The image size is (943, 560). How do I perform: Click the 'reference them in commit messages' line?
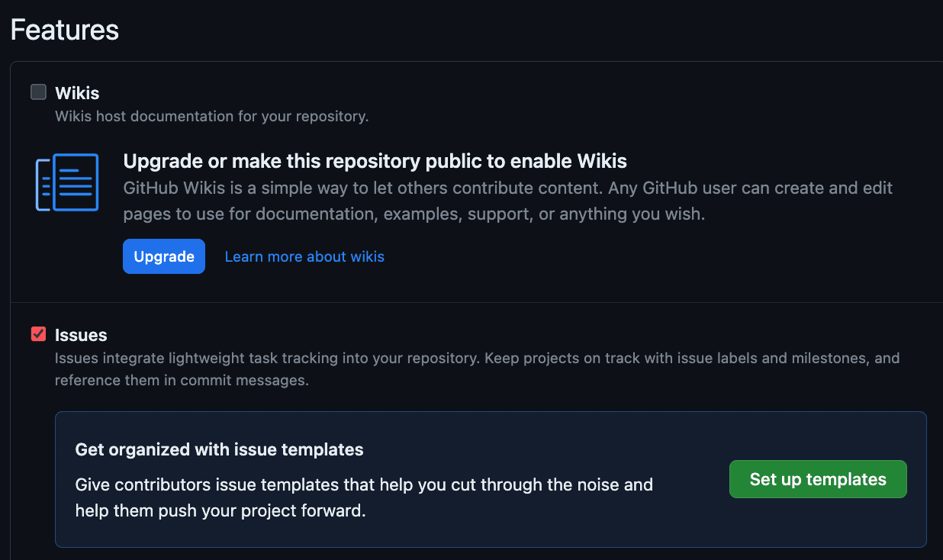pos(182,381)
